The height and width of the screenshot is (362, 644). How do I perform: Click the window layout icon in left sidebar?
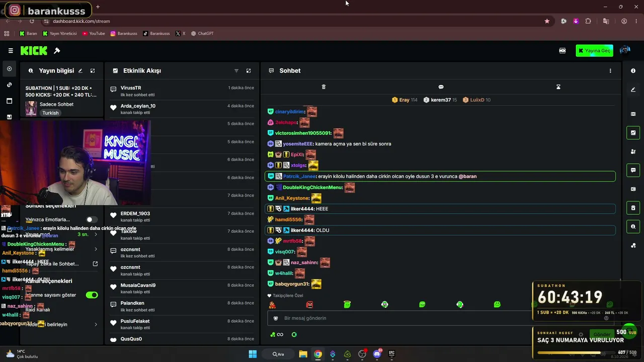[9, 101]
